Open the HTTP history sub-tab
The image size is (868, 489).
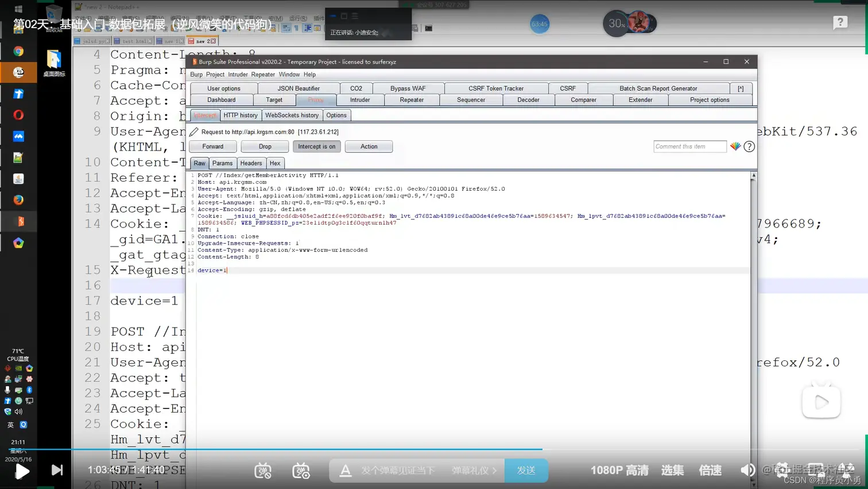tap(241, 115)
